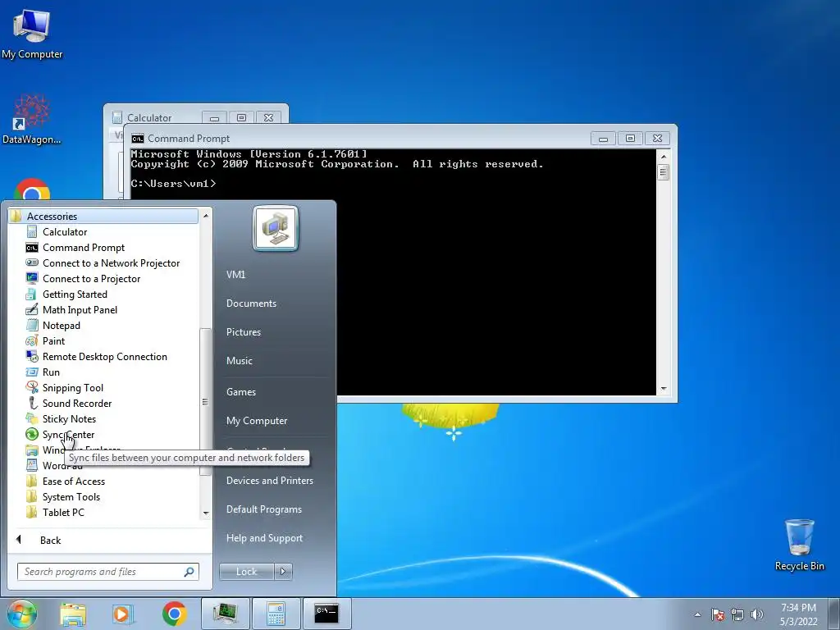Select the My Computer desktop icon
This screenshot has width=840, height=630.
click(32, 34)
